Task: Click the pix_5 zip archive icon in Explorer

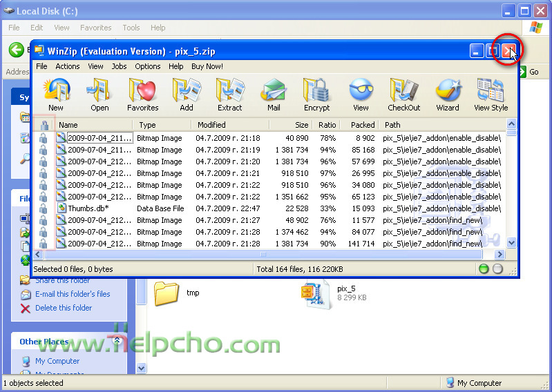Action: pyautogui.click(x=316, y=294)
